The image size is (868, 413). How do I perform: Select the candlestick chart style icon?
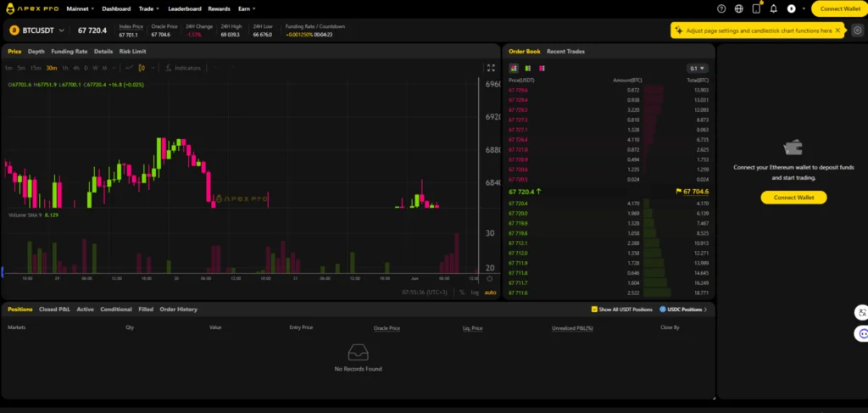tap(142, 68)
